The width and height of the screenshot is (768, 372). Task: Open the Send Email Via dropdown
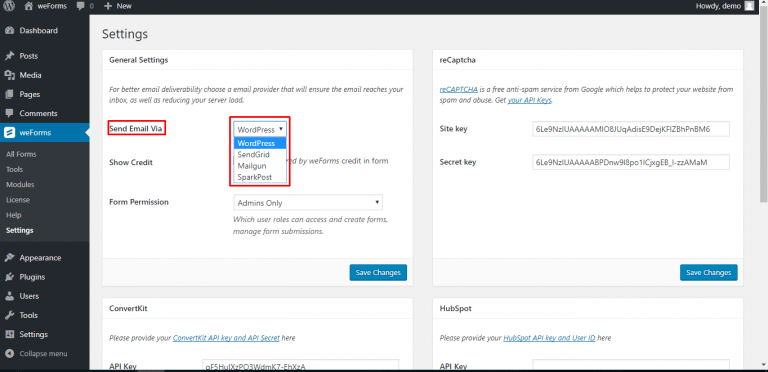pyautogui.click(x=260, y=130)
